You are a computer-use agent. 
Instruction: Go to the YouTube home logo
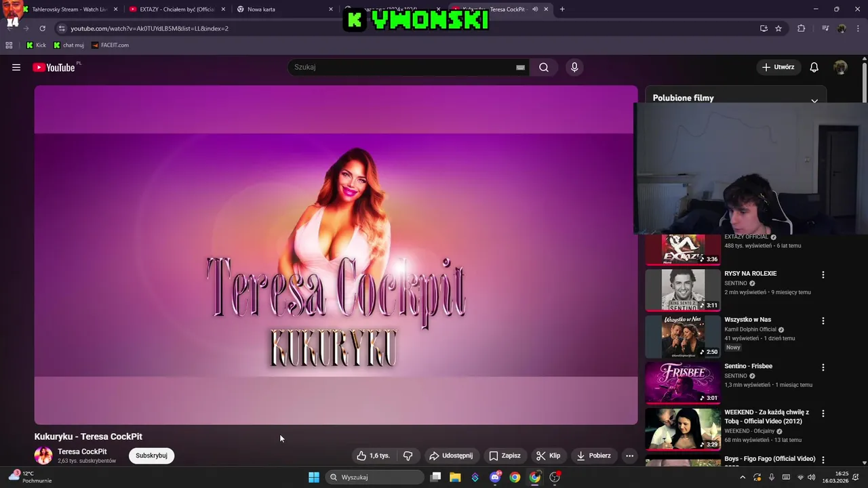(54, 67)
